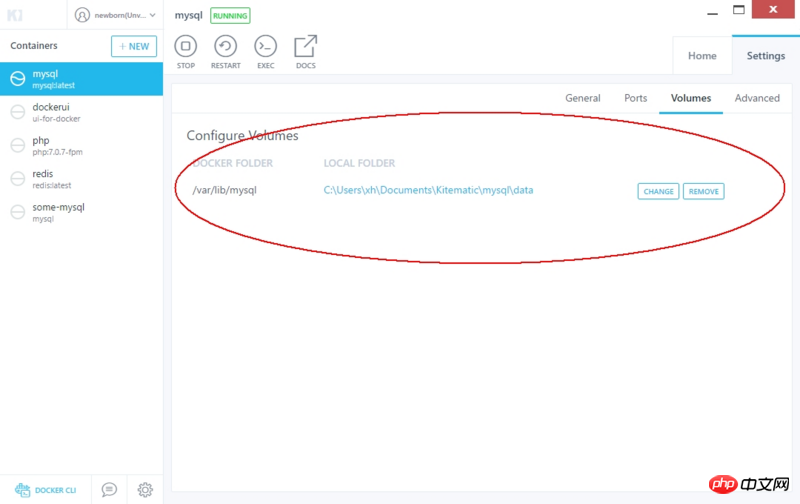Click the Kitematic logo icon
Viewport: 800px width, 504px height.
point(15,15)
